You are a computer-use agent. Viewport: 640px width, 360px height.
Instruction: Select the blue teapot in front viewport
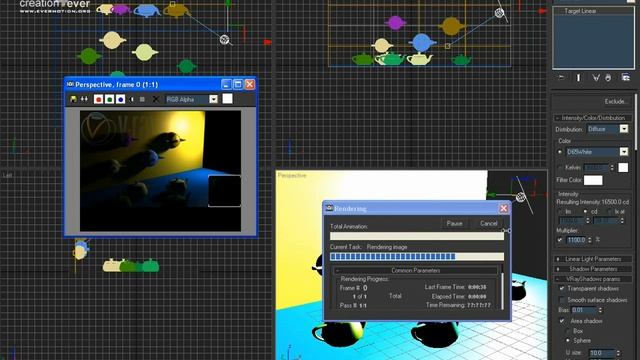coord(422,42)
